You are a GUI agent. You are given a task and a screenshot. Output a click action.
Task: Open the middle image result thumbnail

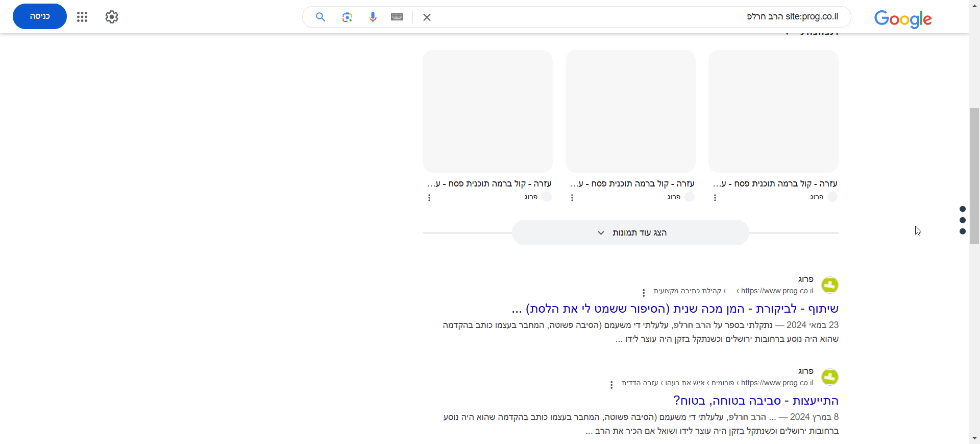[x=630, y=111]
